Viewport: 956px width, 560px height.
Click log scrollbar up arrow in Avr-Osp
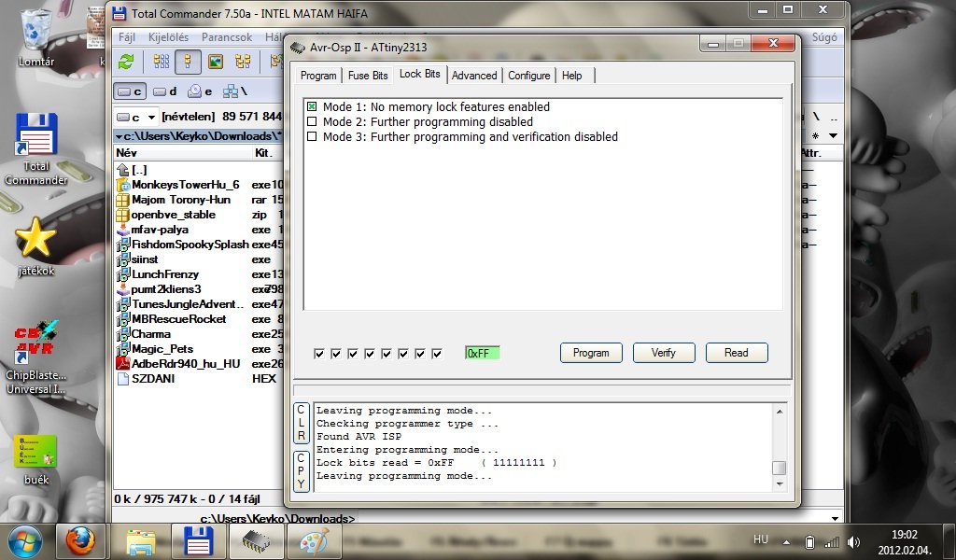coord(780,412)
